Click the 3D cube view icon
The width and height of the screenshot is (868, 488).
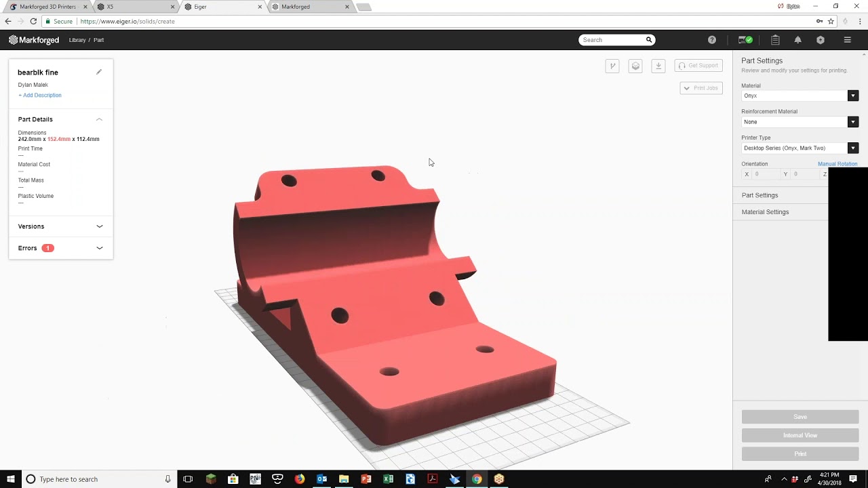click(x=635, y=66)
